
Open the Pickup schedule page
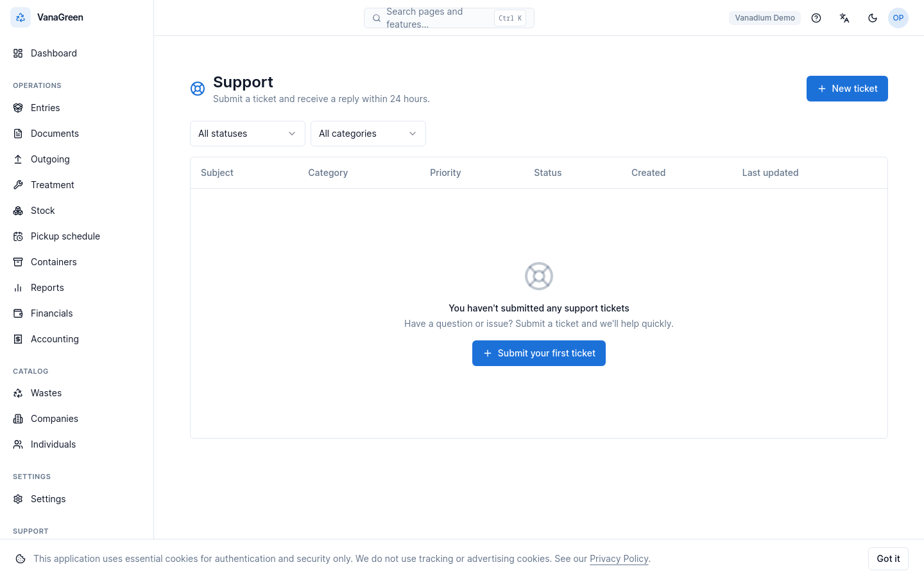coord(77,236)
